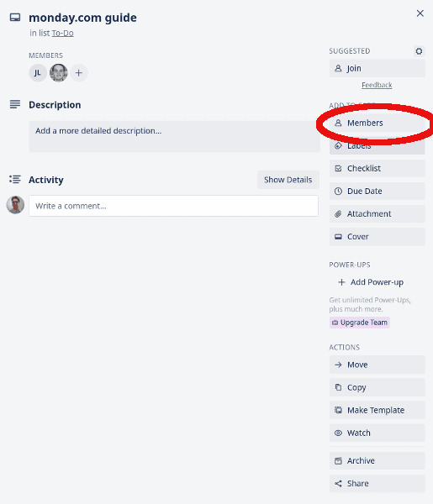The width and height of the screenshot is (433, 504).
Task: Toggle Watch on this card
Action: [x=377, y=433]
